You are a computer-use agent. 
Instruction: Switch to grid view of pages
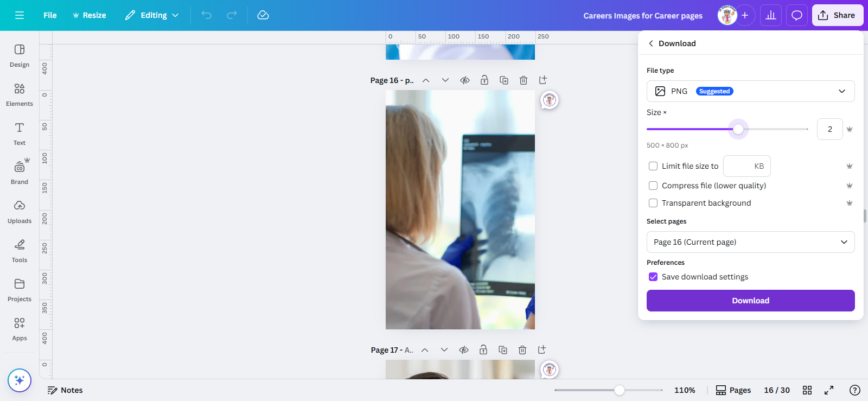click(x=807, y=390)
